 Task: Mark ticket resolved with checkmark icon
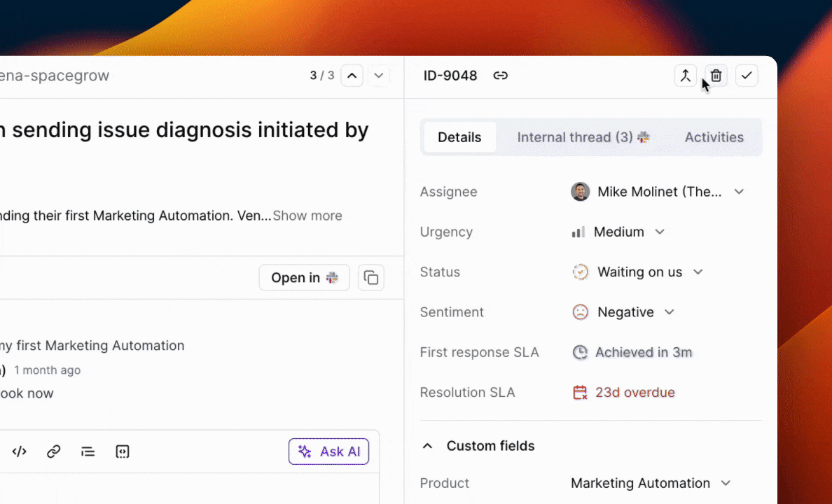coord(747,76)
